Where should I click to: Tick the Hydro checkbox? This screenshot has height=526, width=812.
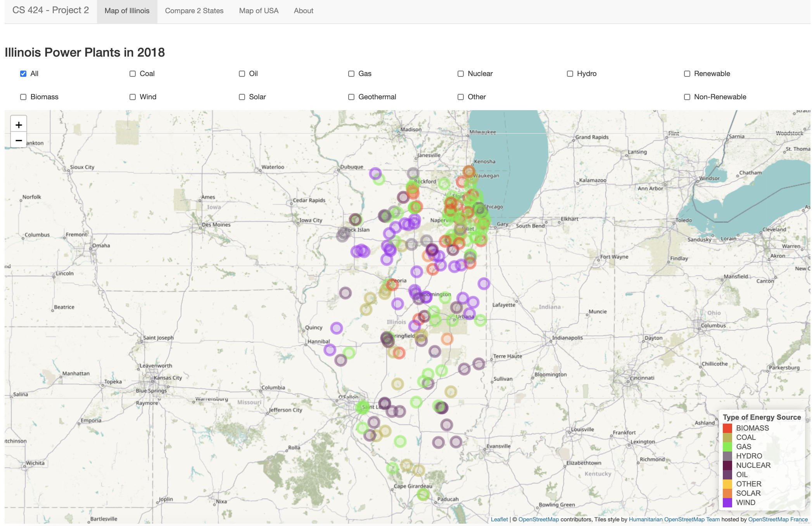[570, 74]
